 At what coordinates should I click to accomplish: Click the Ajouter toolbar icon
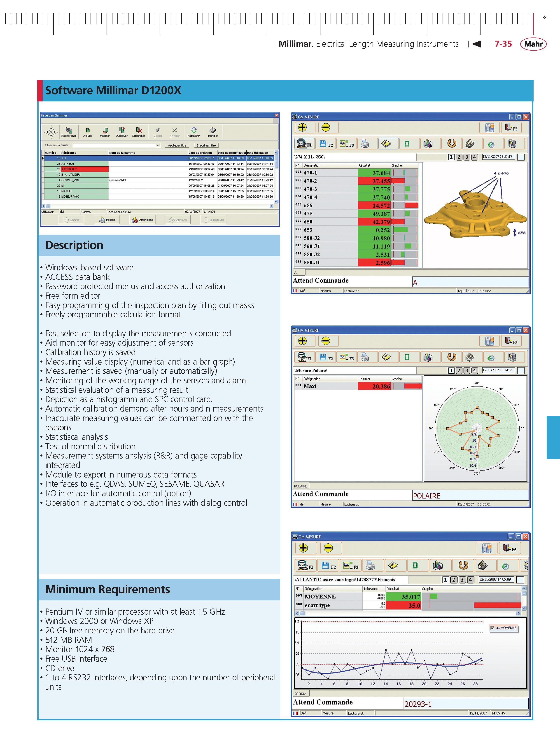click(x=88, y=132)
